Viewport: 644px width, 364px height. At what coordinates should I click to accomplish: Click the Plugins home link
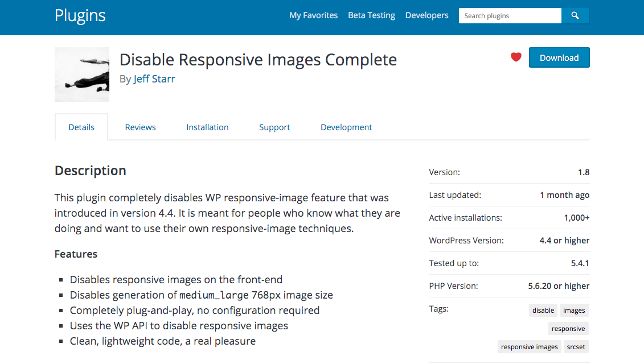pos(79,16)
